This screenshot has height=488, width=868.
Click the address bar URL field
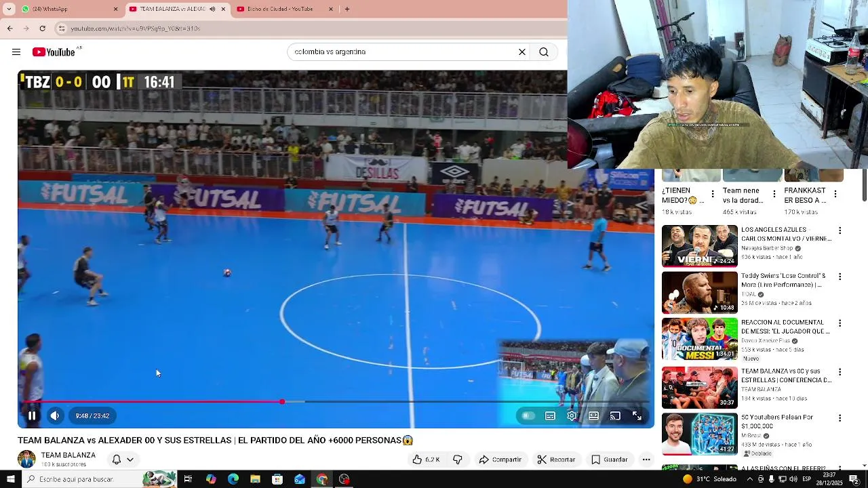pos(312,28)
